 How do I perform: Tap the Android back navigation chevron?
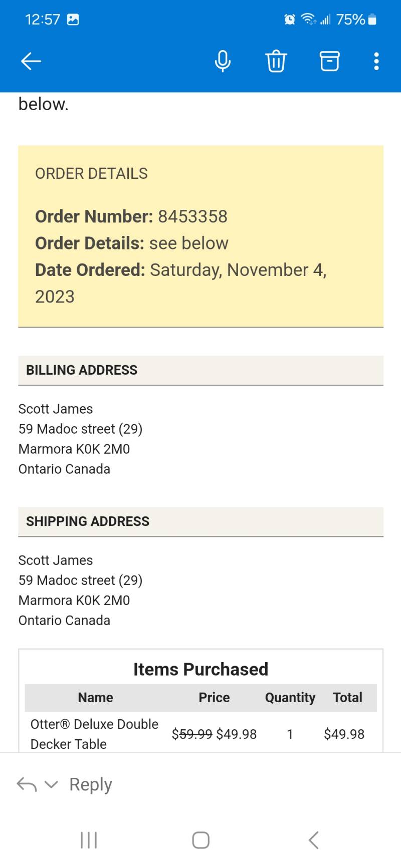coord(314,840)
